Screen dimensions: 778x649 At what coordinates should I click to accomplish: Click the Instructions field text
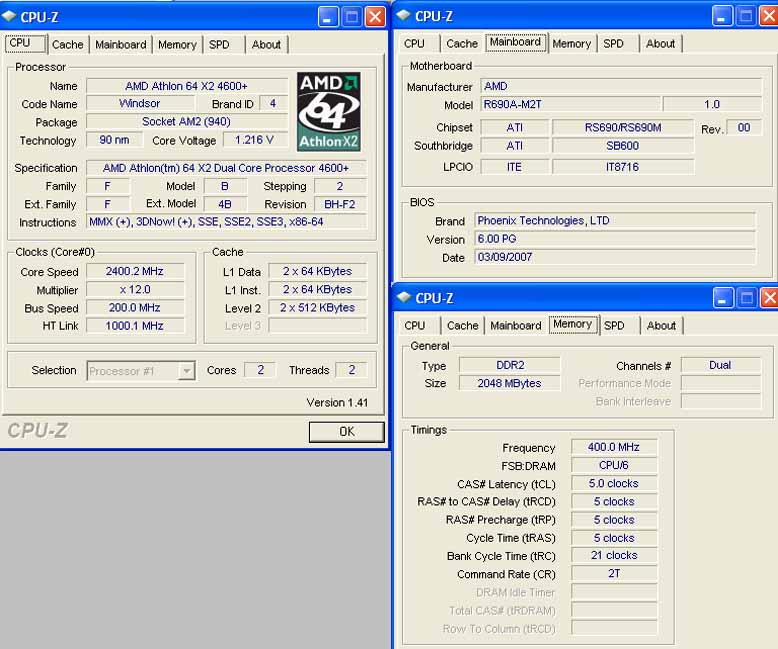226,222
